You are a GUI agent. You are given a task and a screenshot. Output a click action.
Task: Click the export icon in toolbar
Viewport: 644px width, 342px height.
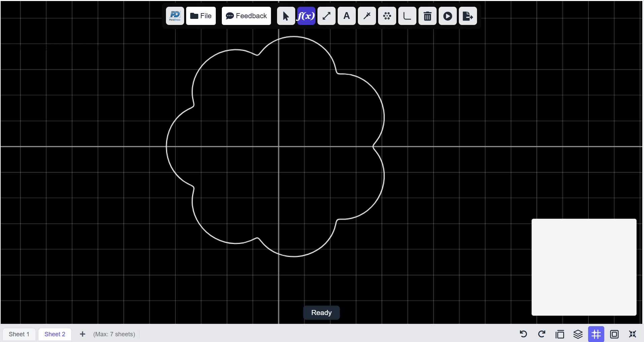[468, 16]
